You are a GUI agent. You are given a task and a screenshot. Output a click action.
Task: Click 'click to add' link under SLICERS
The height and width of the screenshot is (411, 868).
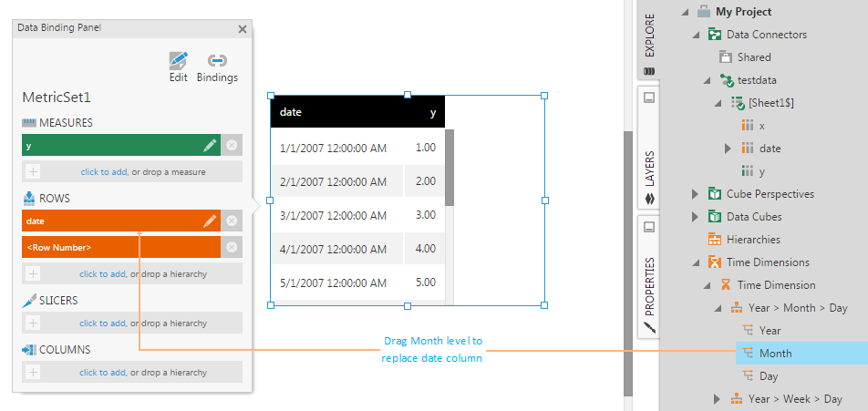tap(102, 323)
